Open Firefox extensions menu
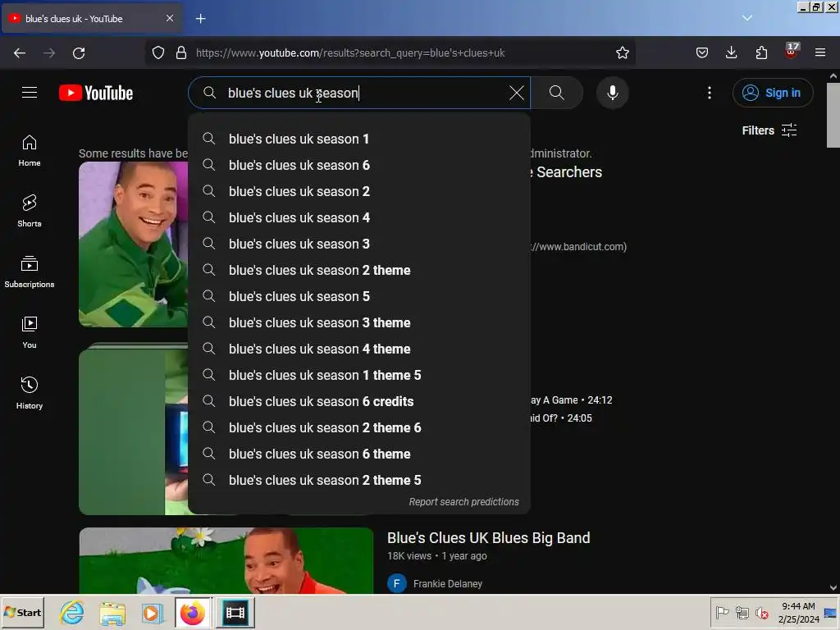Screen dimensions: 840x630 [x=761, y=53]
